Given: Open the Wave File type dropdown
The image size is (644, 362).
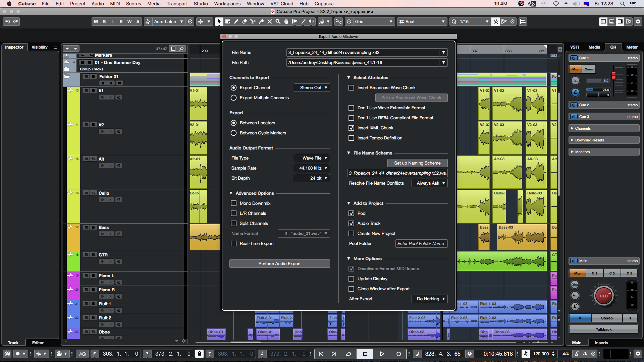Looking at the screenshot, I should pyautogui.click(x=312, y=158).
